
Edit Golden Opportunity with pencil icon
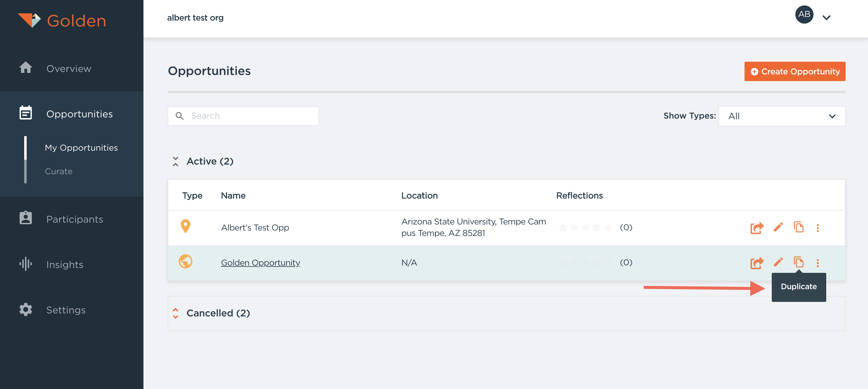(778, 262)
